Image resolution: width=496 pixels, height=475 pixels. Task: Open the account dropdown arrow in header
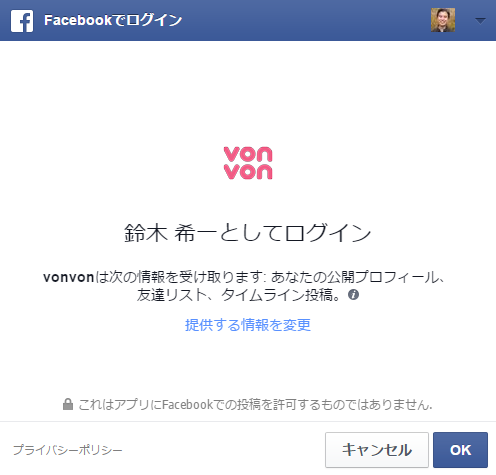(x=480, y=21)
